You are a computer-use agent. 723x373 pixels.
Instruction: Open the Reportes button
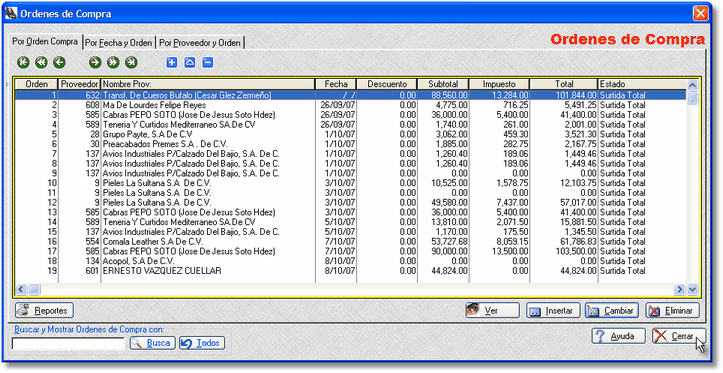pyautogui.click(x=44, y=310)
